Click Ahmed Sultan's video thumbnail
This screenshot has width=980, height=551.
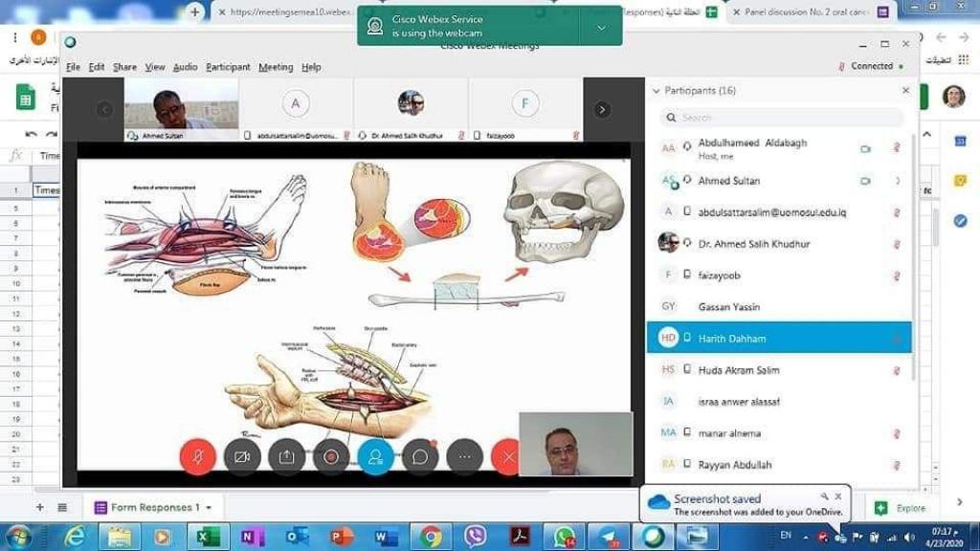181,105
